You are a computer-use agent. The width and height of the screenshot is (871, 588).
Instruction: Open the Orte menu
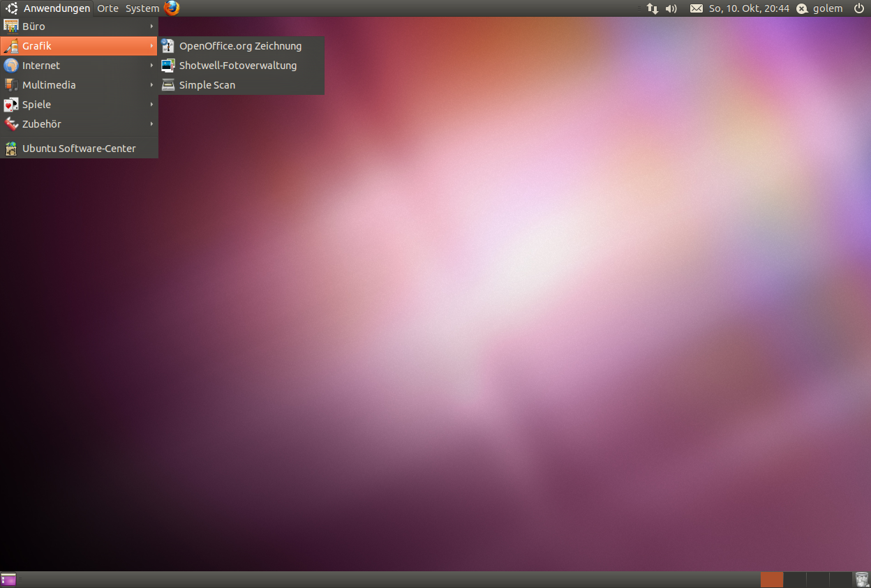click(x=107, y=8)
